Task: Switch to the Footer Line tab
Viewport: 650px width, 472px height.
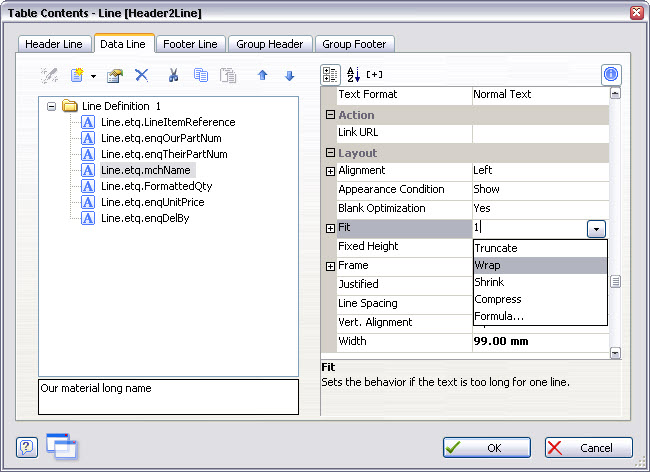Action: tap(191, 44)
